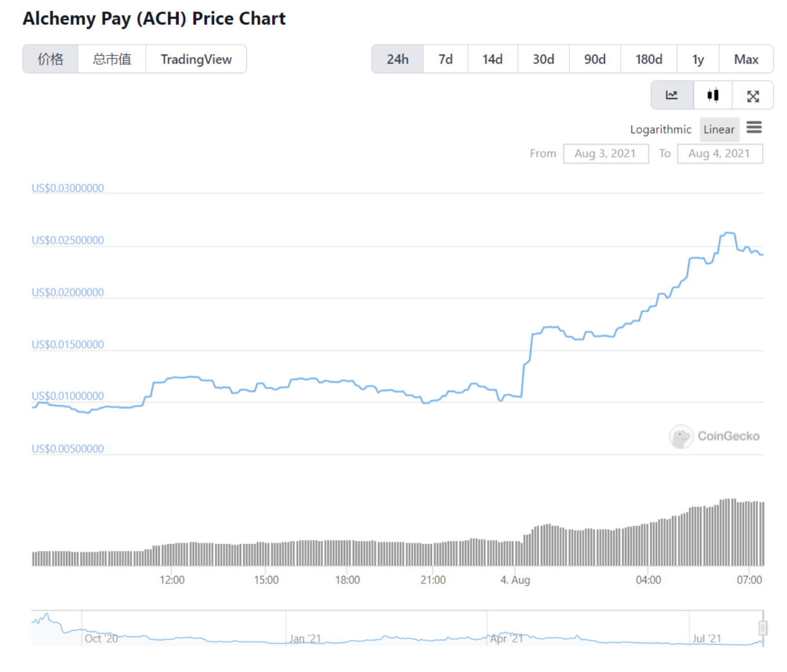
Task: Open the chart options hamburger menu
Action: coord(755,128)
